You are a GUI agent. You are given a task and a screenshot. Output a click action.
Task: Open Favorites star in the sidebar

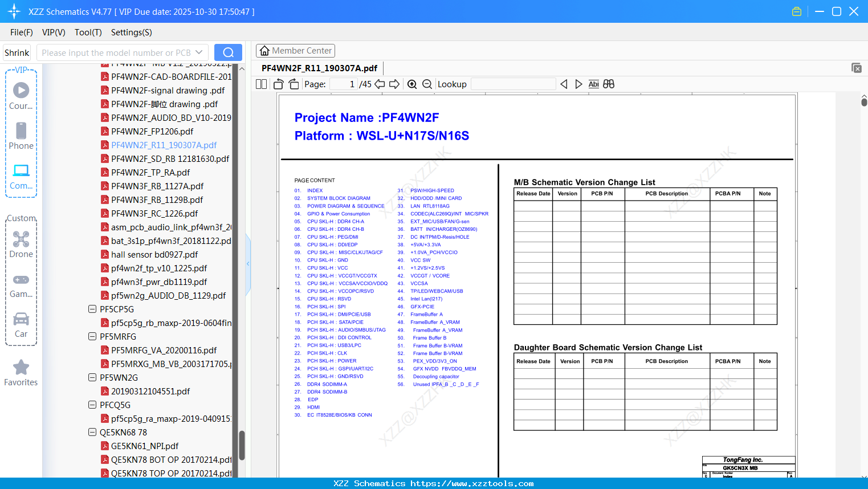pos(21,373)
